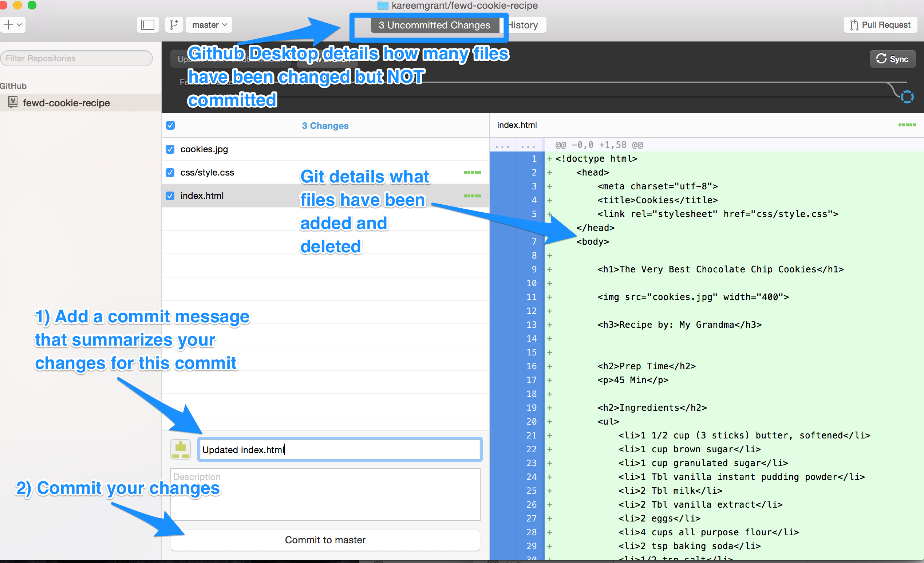The height and width of the screenshot is (563, 924).
Task: Click diff line number 1
Action: point(534,159)
